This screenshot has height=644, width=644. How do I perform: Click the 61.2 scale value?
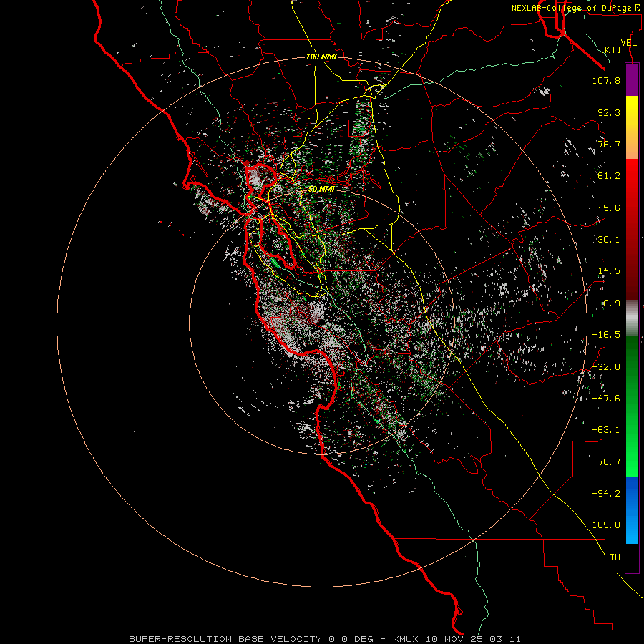(x=609, y=176)
